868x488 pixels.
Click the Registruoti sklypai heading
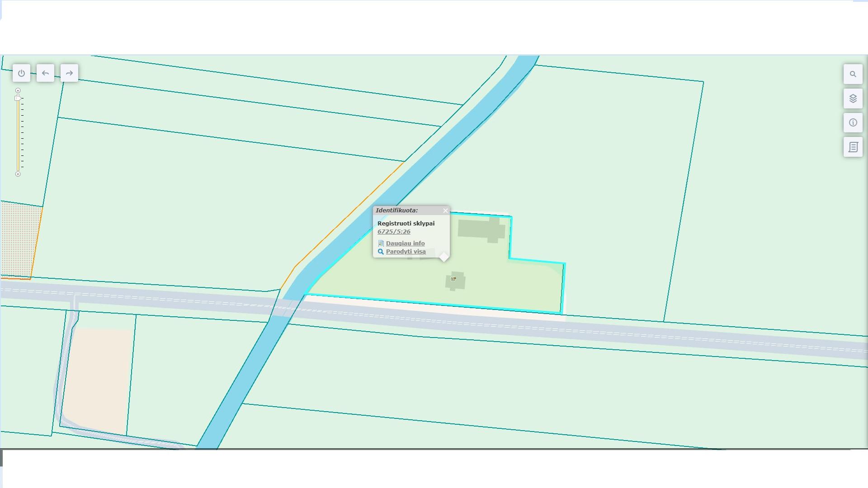406,223
